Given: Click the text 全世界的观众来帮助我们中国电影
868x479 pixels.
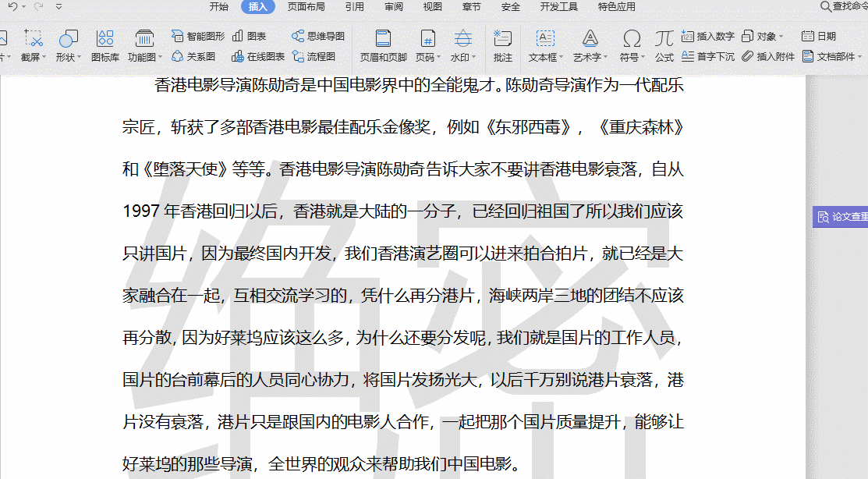Looking at the screenshot, I should pyautogui.click(x=390, y=463).
